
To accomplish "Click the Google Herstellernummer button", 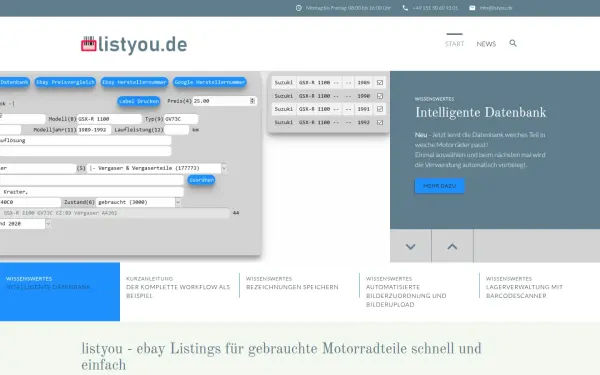I will [210, 82].
